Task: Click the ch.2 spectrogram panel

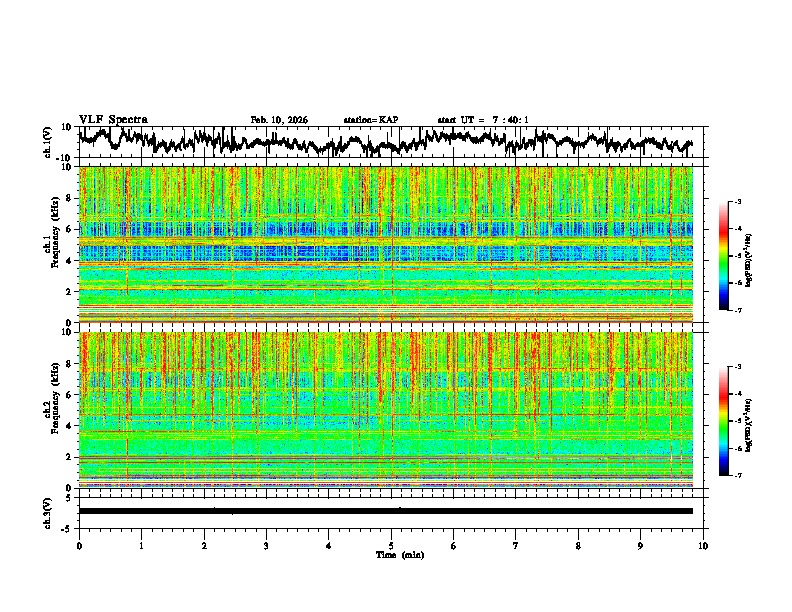Action: [x=385, y=410]
